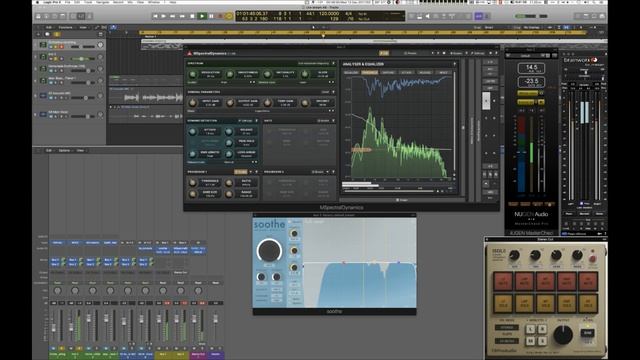The image size is (640, 360).
Task: Stop playback in the Logic transport
Action: pyautogui.click(x=192, y=16)
